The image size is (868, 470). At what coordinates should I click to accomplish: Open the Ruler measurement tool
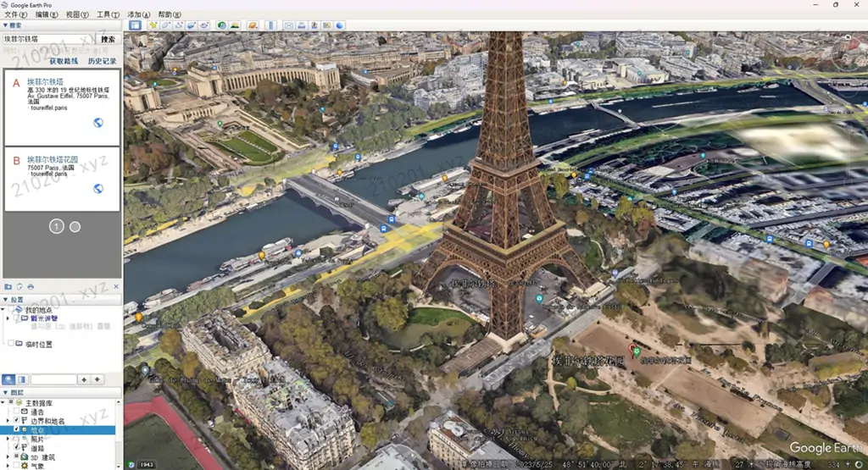point(270,25)
